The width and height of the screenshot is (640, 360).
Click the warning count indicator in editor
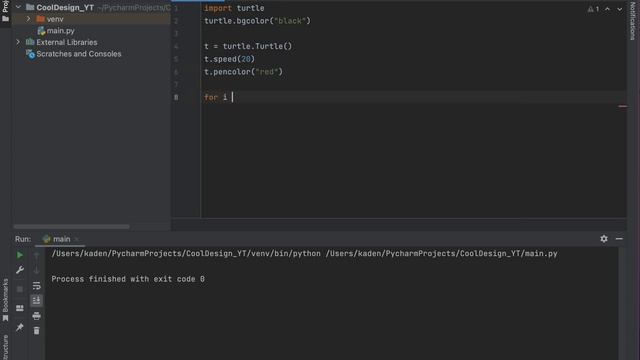pos(593,9)
